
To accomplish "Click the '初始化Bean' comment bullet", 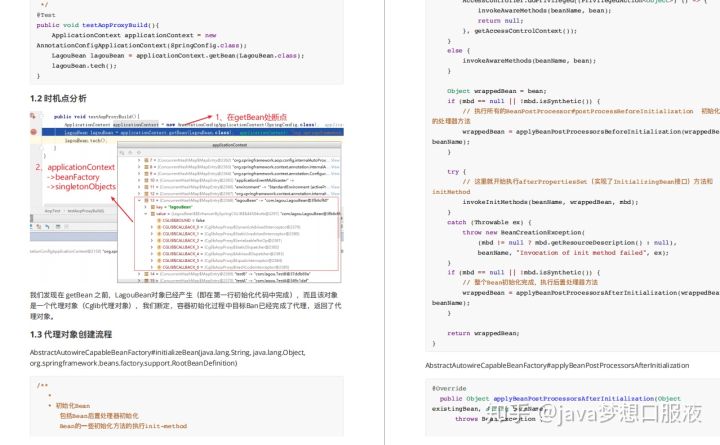I will pyautogui.click(x=73, y=406).
